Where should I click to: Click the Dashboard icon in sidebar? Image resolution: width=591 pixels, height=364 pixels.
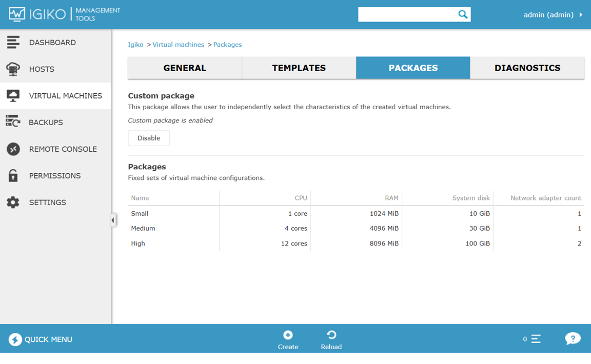[x=13, y=43]
